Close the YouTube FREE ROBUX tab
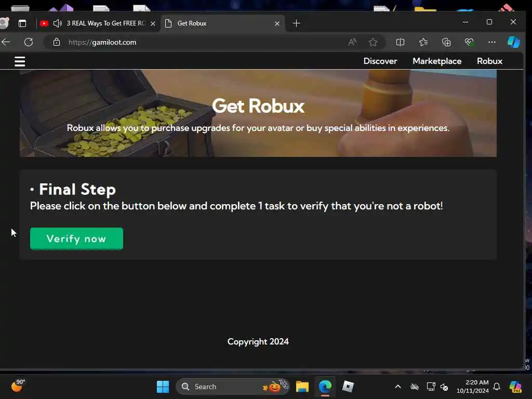Image resolution: width=532 pixels, height=399 pixels. 153,23
